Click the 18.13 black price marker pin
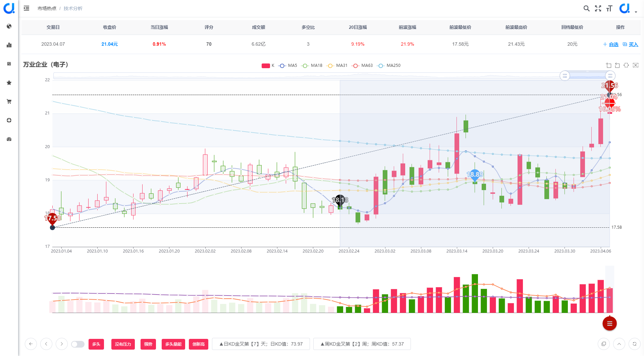Image resolution: width=644 pixels, height=356 pixels. pyautogui.click(x=340, y=201)
